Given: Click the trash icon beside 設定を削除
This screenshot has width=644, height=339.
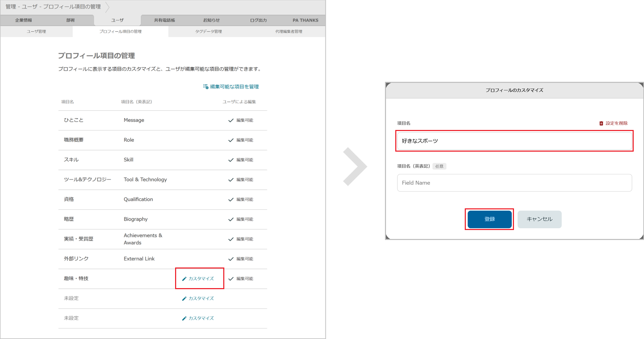Looking at the screenshot, I should (601, 123).
